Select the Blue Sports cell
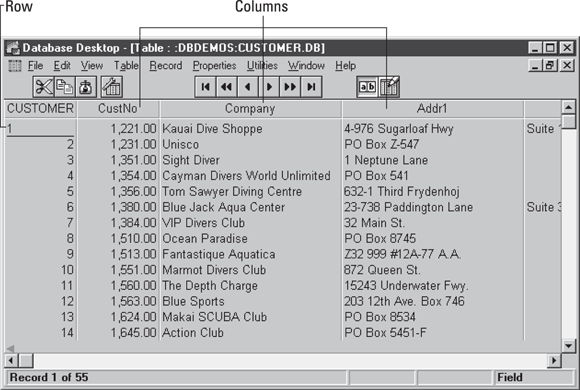Image resolution: width=580 pixels, height=390 pixels. pyautogui.click(x=250, y=302)
